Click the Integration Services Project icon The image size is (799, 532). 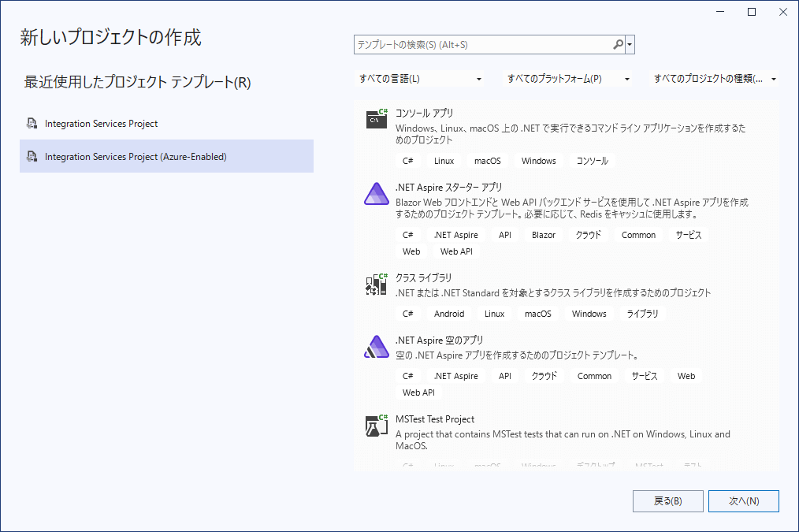click(x=32, y=124)
